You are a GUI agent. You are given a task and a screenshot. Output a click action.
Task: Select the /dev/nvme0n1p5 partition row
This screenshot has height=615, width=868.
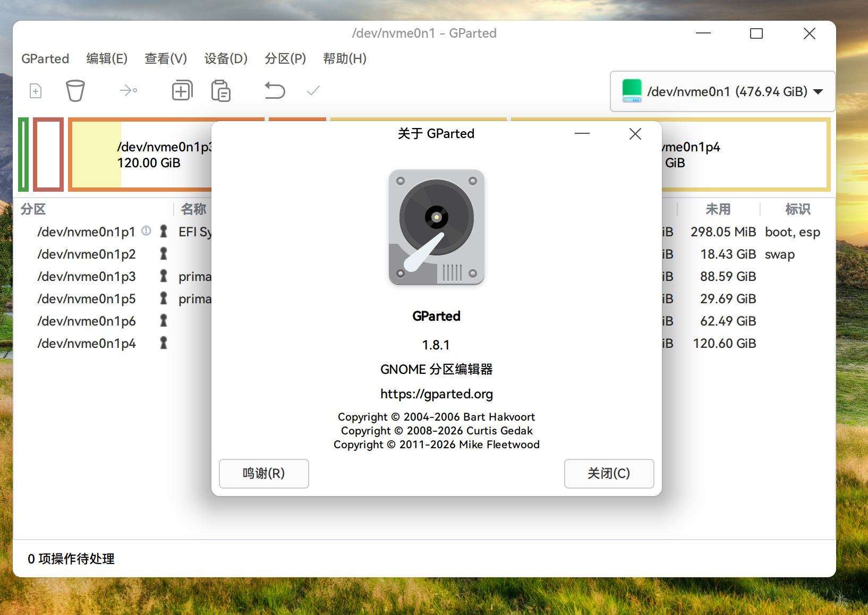click(x=86, y=298)
